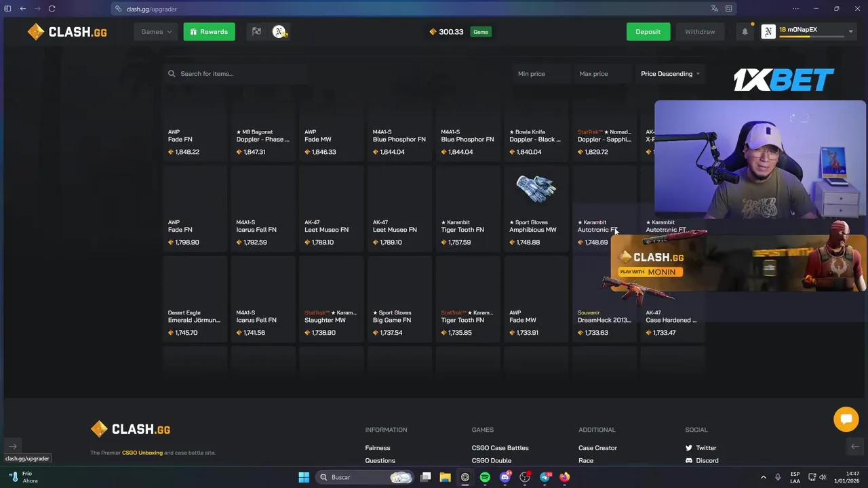868x488 pixels.
Task: Show hidden tray icons chevron
Action: point(764,477)
